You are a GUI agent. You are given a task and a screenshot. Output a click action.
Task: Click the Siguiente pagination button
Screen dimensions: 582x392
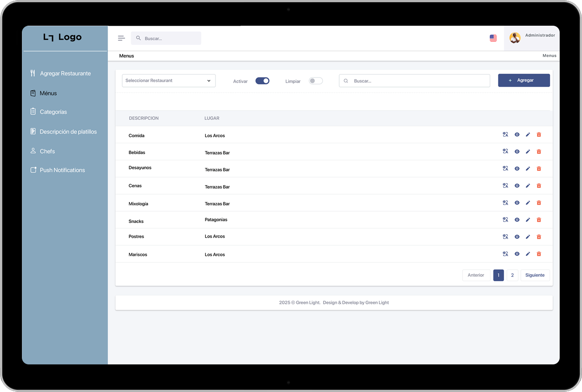tap(535, 275)
